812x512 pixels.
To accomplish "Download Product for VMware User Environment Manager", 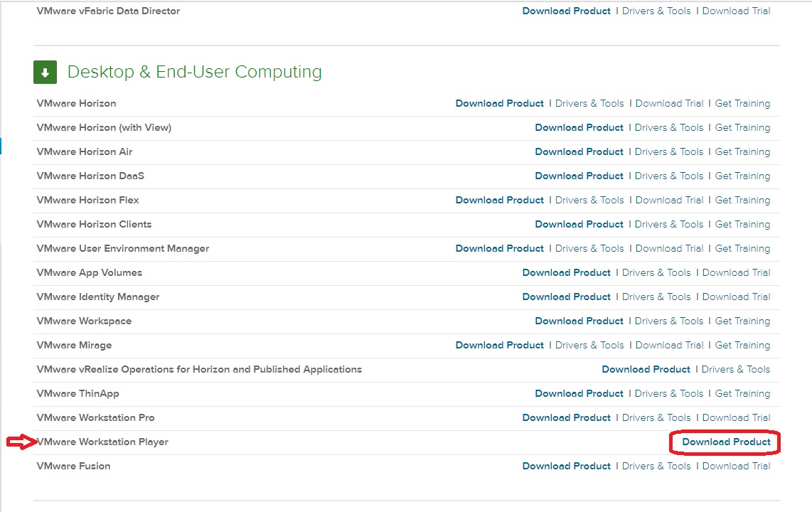I will click(500, 248).
